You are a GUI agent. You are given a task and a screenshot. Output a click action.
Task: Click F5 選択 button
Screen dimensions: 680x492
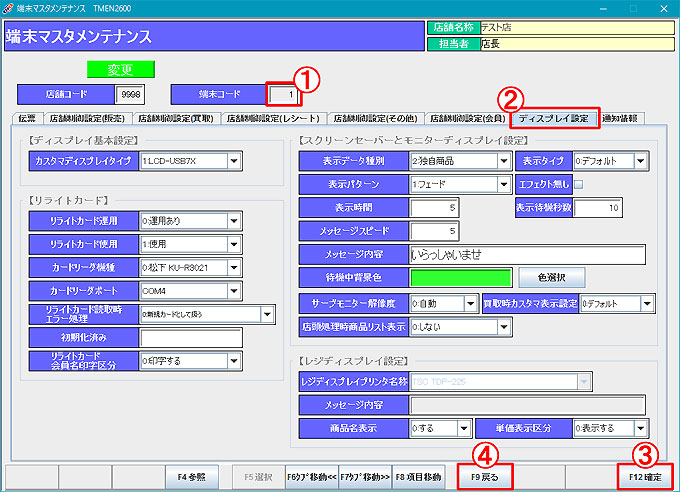tap(258, 477)
